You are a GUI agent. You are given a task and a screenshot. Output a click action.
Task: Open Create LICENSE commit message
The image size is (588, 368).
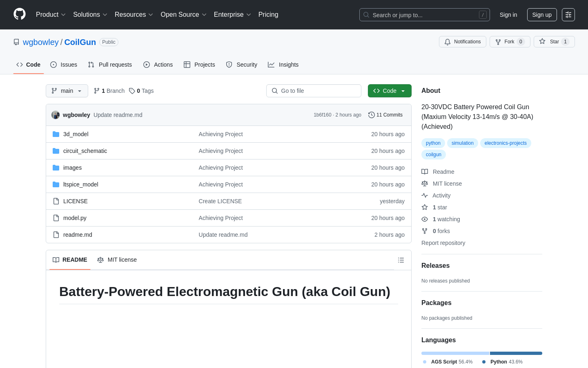[x=220, y=201]
